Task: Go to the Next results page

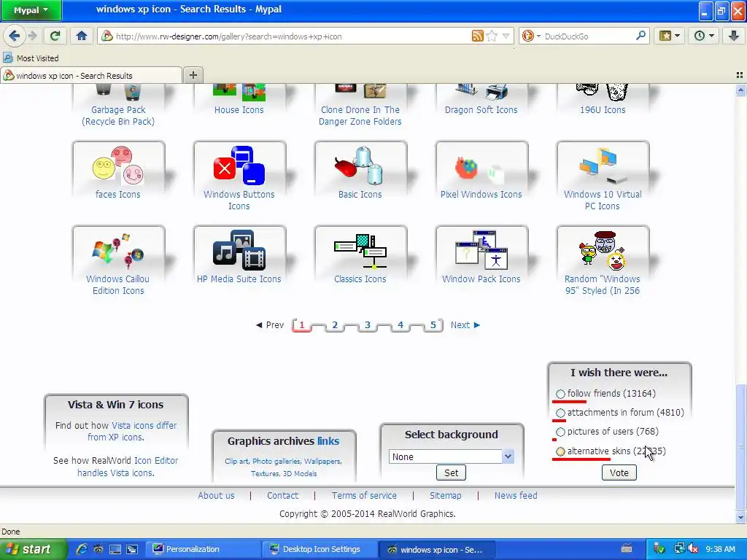Action: pyautogui.click(x=465, y=324)
